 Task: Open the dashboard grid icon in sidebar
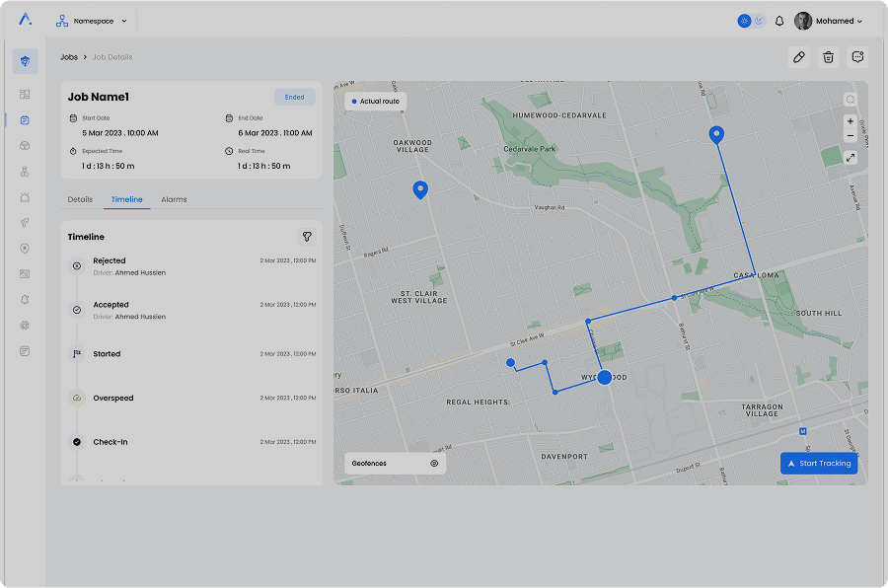[25, 95]
